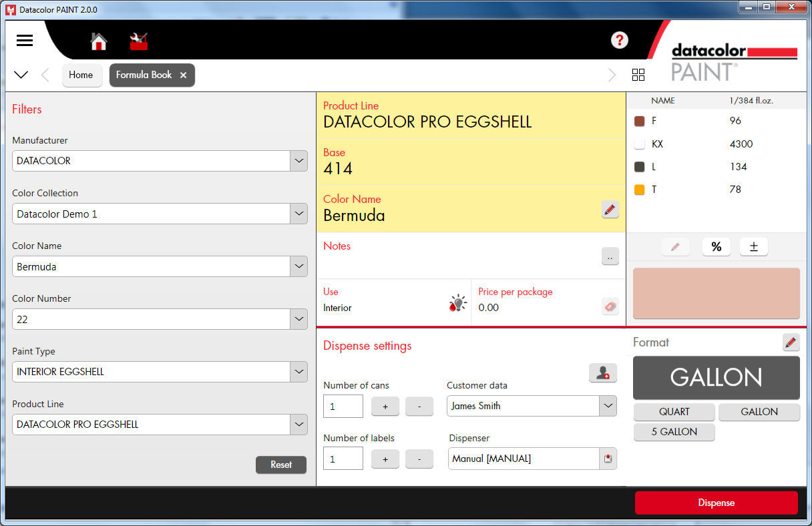Screen dimensions: 812x526
Task: Decrease number of labels
Action: [x=419, y=459]
